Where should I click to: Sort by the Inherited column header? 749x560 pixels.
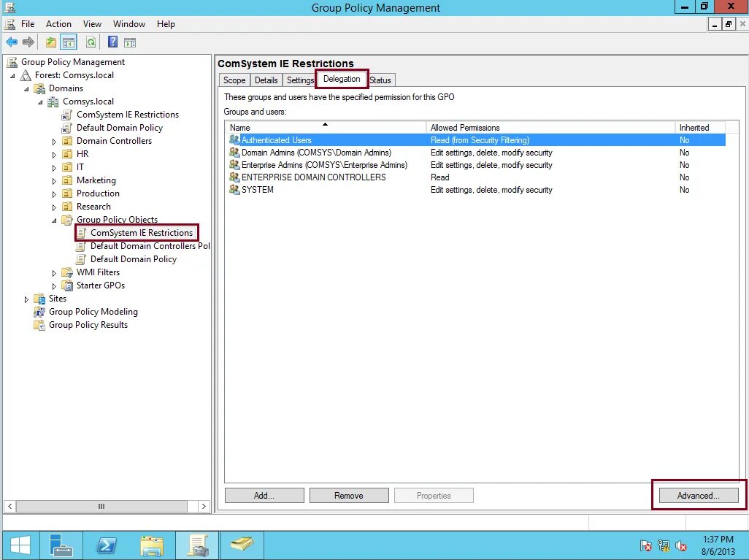(700, 127)
